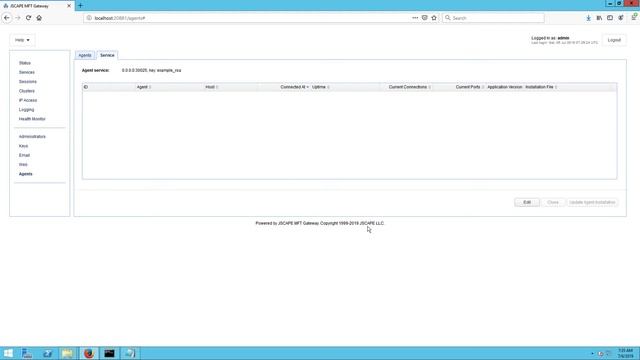Open Agents in the sidebar
This screenshot has width=640, height=360.
pos(25,174)
